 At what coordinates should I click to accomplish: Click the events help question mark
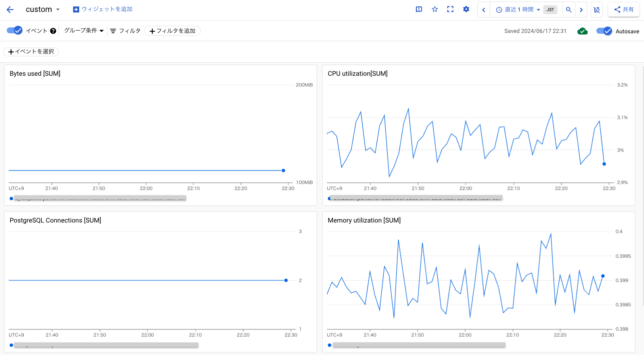(x=53, y=31)
